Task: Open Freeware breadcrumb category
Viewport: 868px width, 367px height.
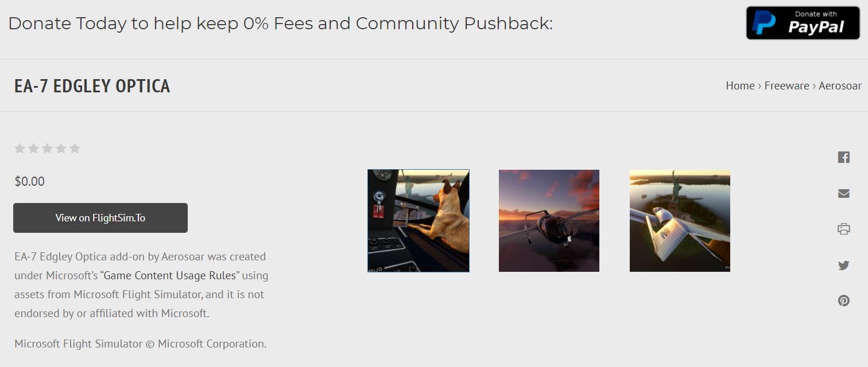Action: (x=786, y=85)
